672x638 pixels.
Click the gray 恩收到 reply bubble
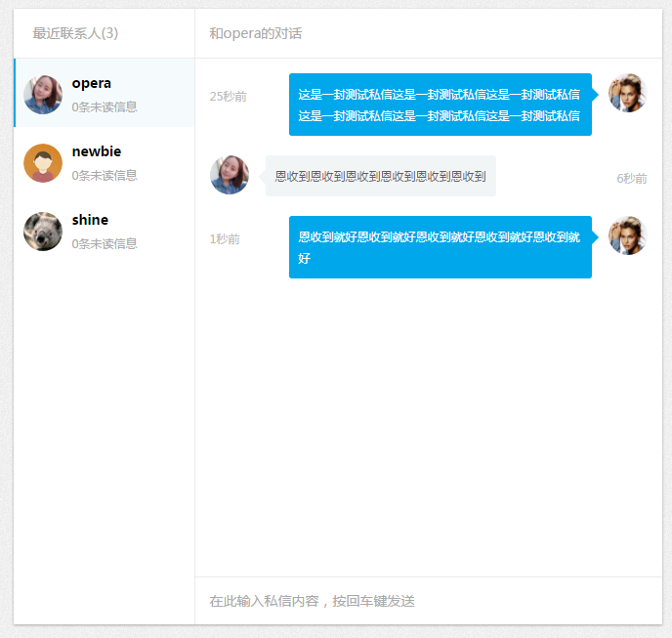pos(380,176)
